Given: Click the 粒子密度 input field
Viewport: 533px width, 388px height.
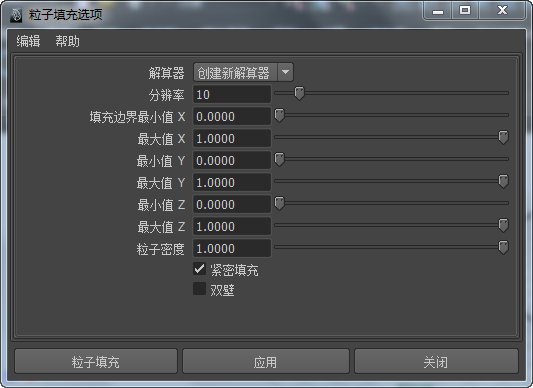Looking at the screenshot, I should pyautogui.click(x=232, y=249).
